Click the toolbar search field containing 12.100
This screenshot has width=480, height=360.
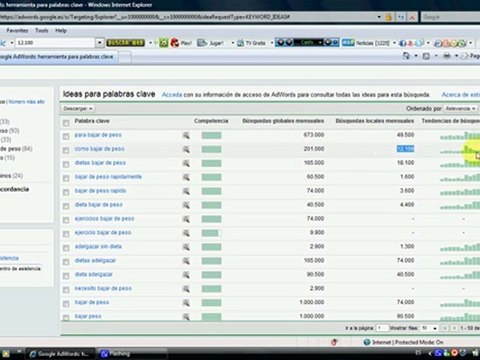(56, 43)
